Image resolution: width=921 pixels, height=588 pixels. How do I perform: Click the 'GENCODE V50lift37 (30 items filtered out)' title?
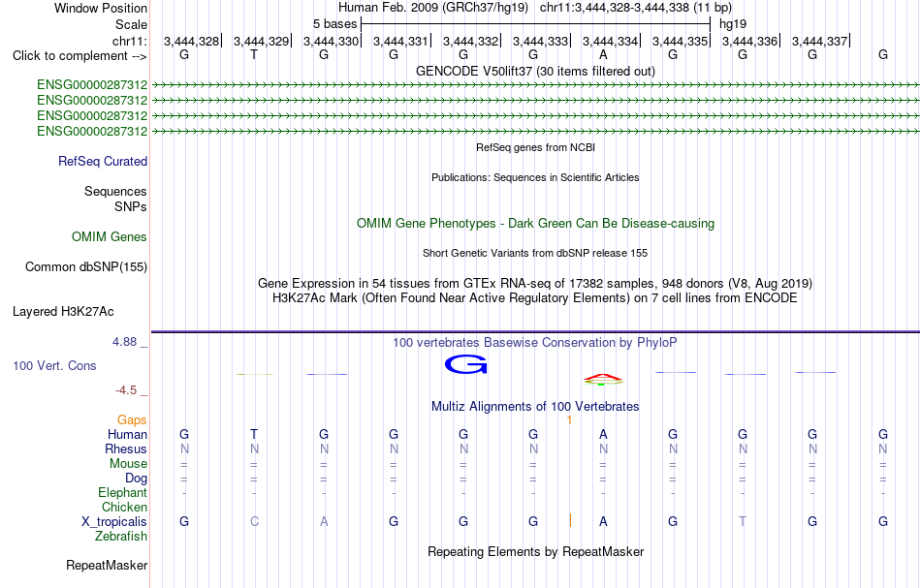(535, 71)
